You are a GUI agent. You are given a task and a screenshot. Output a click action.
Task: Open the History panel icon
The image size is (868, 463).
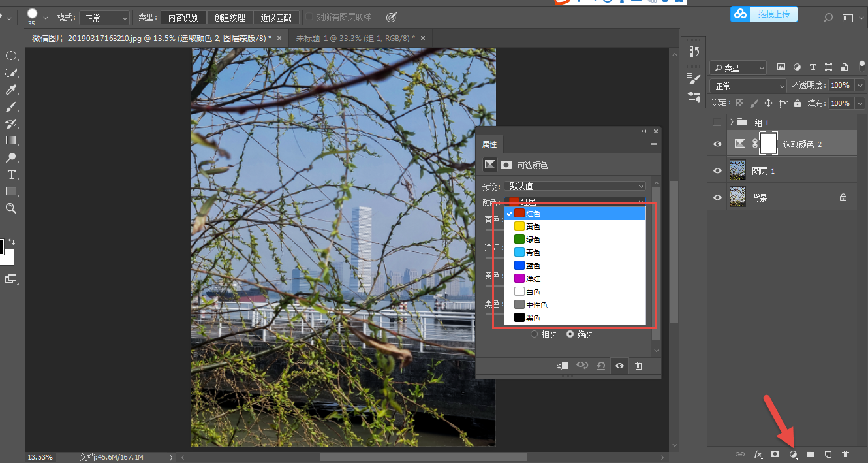pos(694,52)
